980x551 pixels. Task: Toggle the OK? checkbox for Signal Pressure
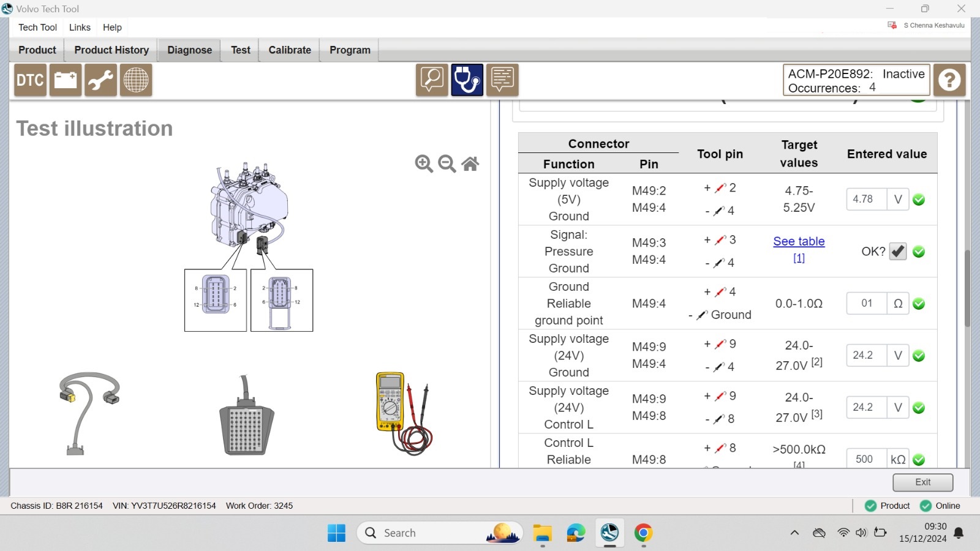coord(898,251)
